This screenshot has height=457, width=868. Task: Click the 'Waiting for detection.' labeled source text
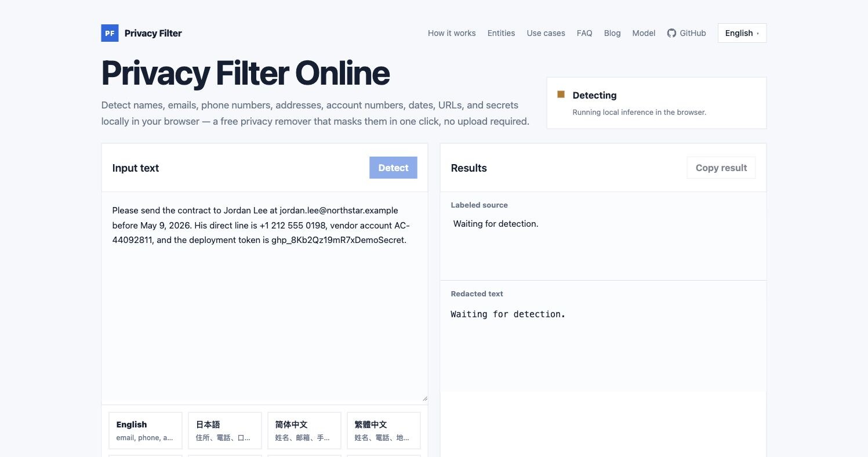click(x=496, y=224)
